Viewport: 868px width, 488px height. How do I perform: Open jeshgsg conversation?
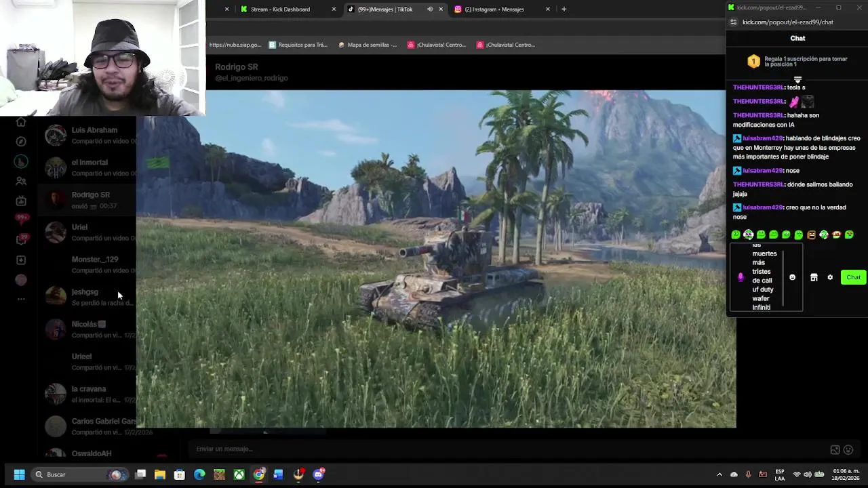pyautogui.click(x=87, y=297)
